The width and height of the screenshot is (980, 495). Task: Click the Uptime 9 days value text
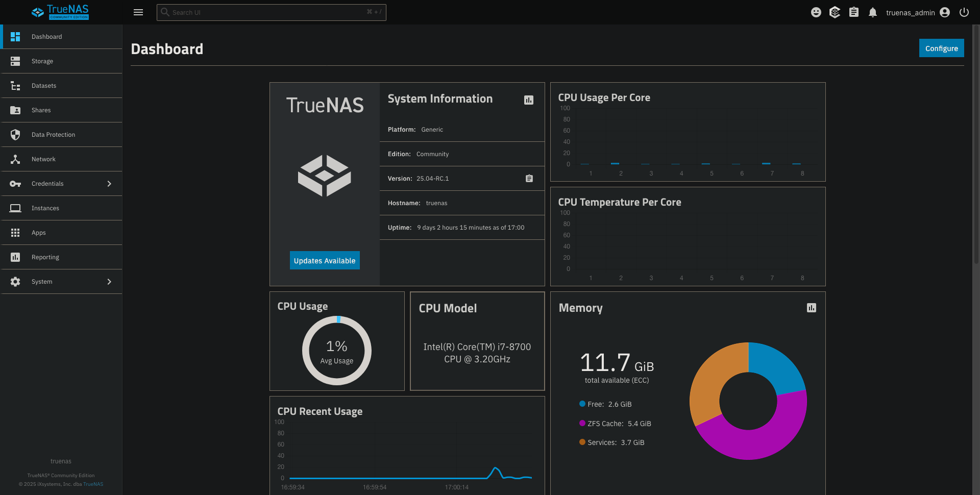point(471,228)
